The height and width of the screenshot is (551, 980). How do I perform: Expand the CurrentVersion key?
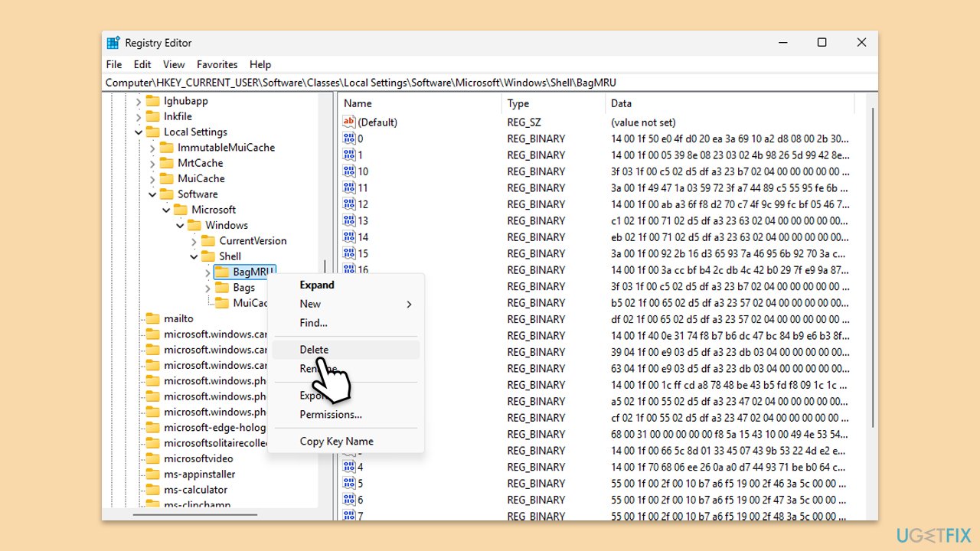(x=194, y=241)
